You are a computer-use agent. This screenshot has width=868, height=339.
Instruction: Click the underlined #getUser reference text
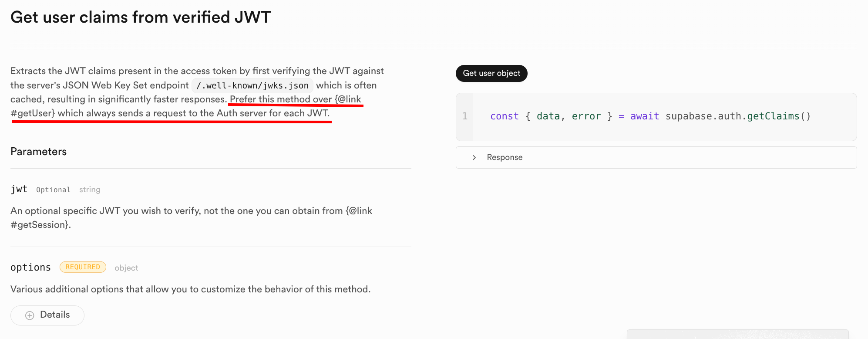coord(33,113)
